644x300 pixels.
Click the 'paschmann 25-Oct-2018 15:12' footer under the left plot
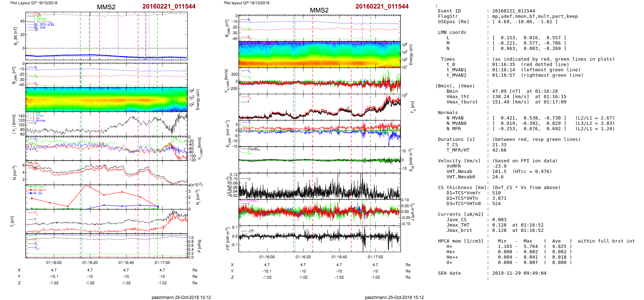click(181, 297)
